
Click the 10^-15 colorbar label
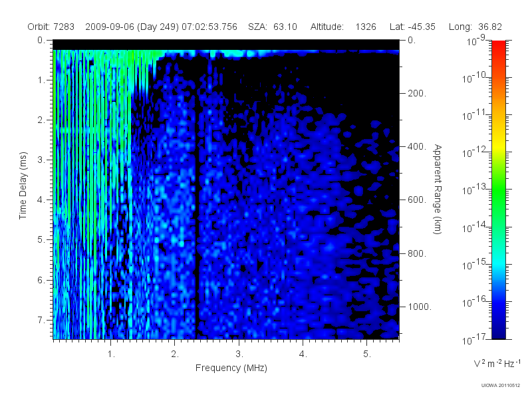(x=475, y=265)
